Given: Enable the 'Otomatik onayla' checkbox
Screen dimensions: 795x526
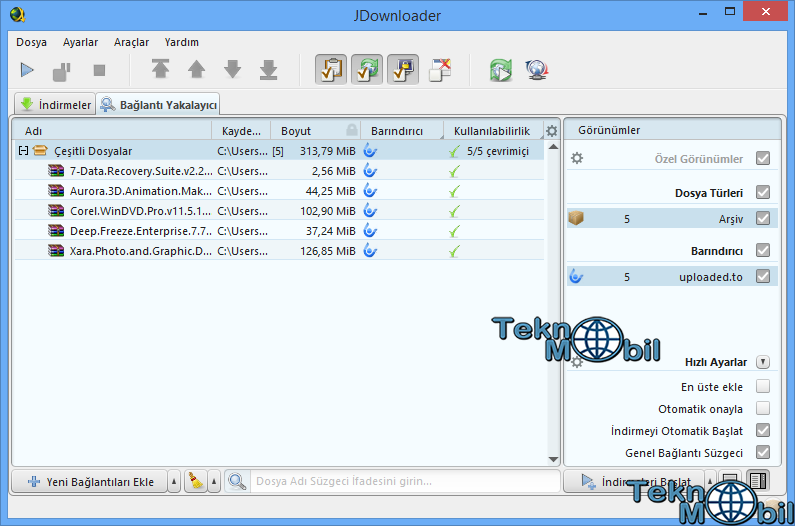Looking at the screenshot, I should tap(763, 408).
